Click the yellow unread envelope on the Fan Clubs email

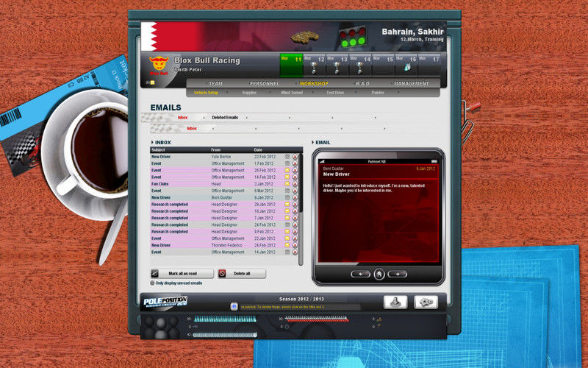pos(287,184)
